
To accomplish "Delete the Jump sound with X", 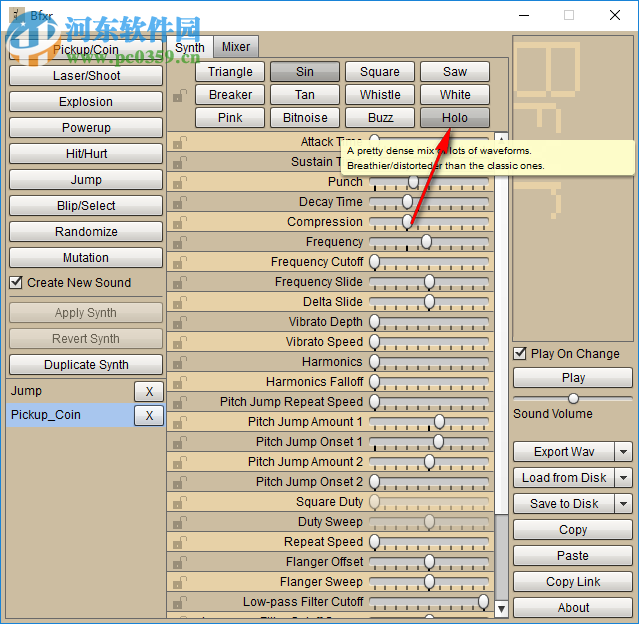I will coord(149,392).
